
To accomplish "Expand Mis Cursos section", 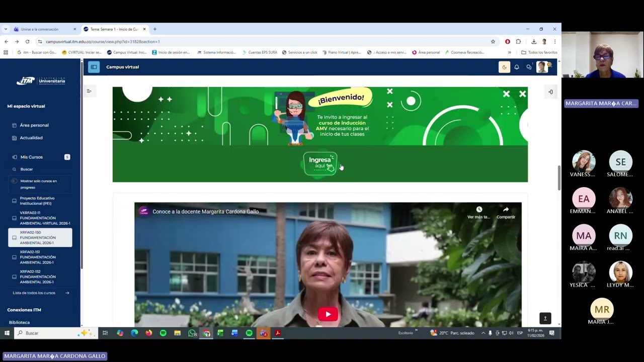I will pyautogui.click(x=31, y=157).
